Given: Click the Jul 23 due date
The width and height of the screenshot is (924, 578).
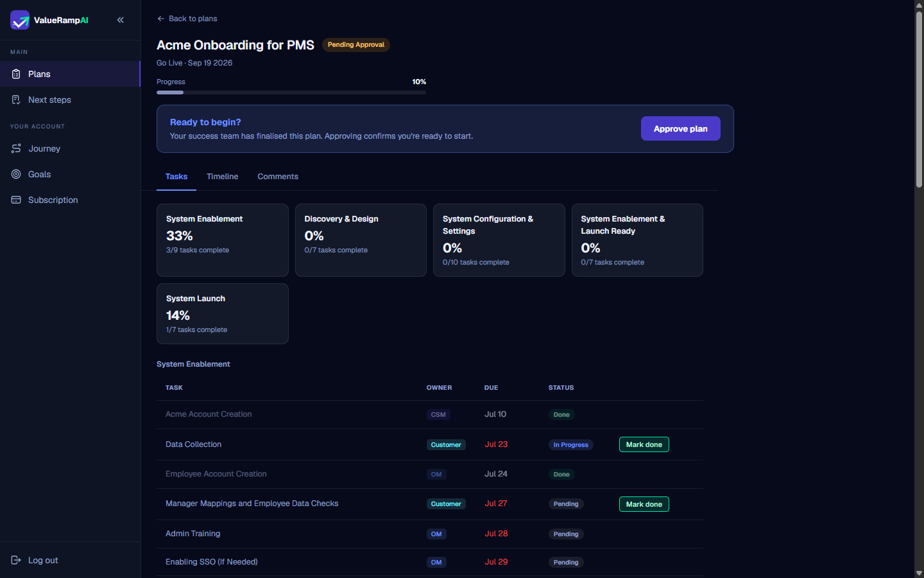Looking at the screenshot, I should pyautogui.click(x=496, y=444).
